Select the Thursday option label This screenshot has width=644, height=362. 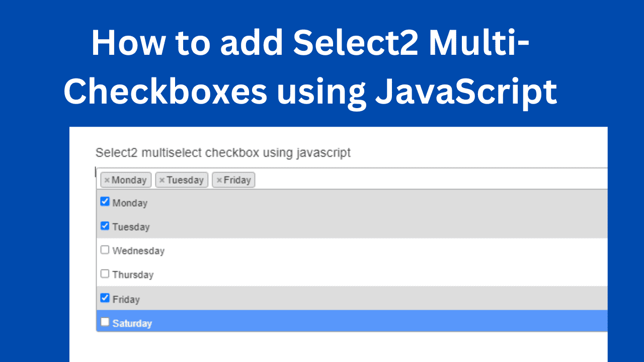point(133,275)
